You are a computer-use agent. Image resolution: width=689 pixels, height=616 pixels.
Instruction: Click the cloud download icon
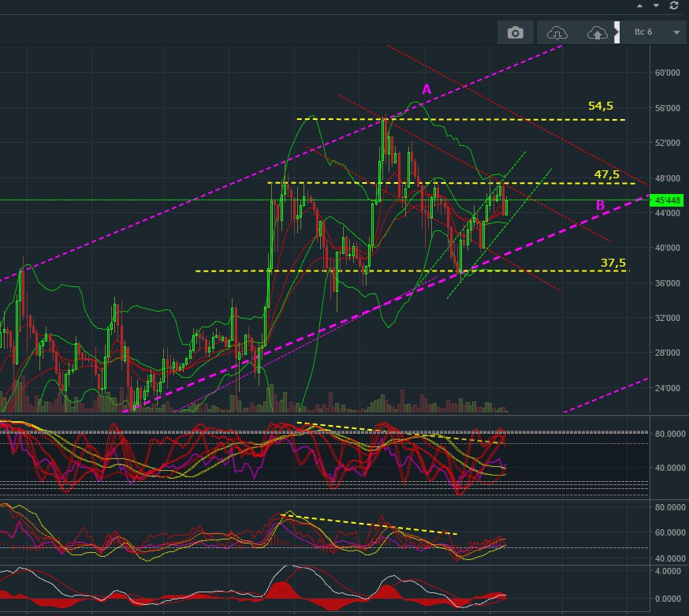click(x=557, y=32)
